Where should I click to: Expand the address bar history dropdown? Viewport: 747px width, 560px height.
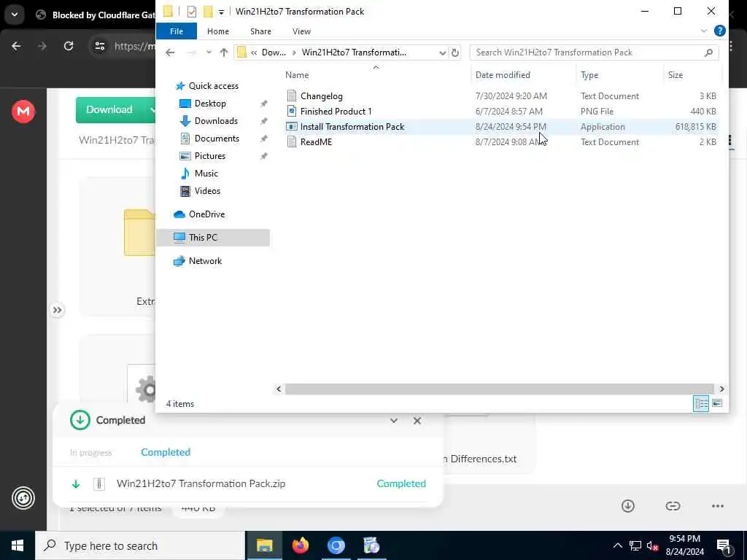point(442,52)
